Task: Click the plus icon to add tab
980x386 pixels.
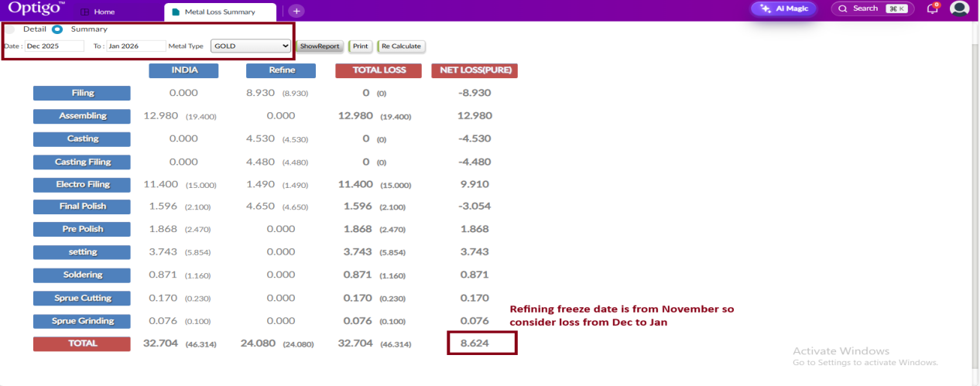Action: pos(296,11)
